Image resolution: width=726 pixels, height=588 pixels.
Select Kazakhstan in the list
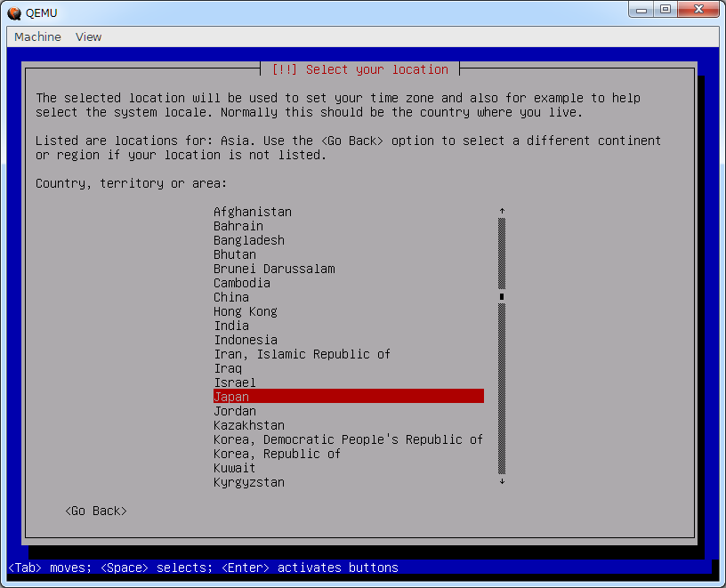(248, 425)
